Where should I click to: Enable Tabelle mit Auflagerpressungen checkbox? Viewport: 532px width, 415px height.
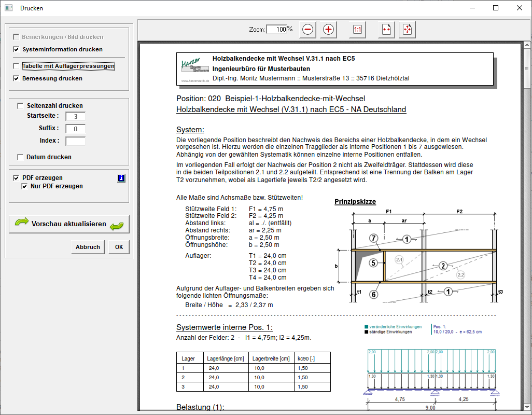coord(17,66)
